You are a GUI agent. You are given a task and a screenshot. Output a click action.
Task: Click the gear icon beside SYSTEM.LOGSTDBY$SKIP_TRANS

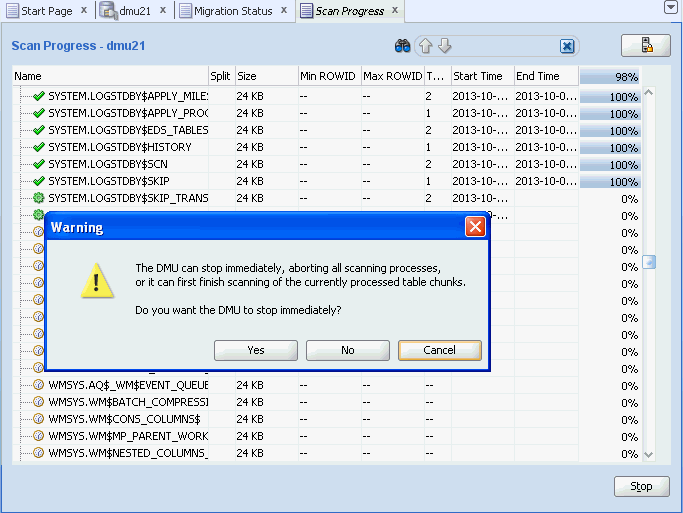(x=39, y=198)
